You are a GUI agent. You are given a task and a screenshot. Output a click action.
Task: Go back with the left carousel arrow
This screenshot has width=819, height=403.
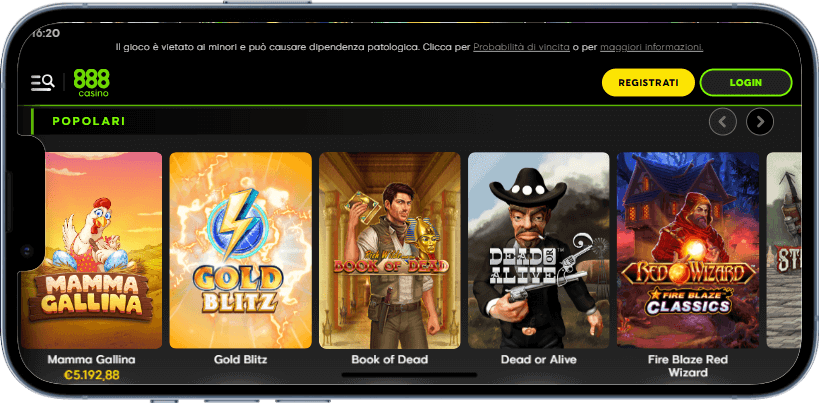coord(723,122)
